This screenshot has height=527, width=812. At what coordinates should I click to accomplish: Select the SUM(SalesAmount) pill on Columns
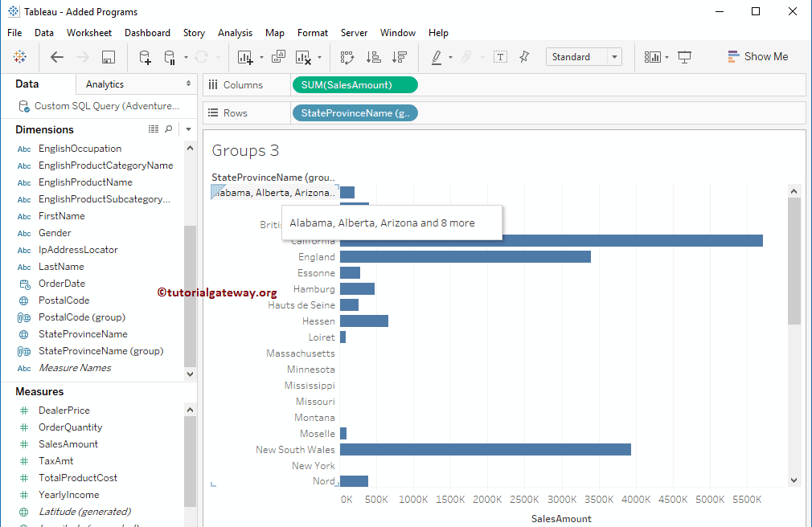point(354,85)
